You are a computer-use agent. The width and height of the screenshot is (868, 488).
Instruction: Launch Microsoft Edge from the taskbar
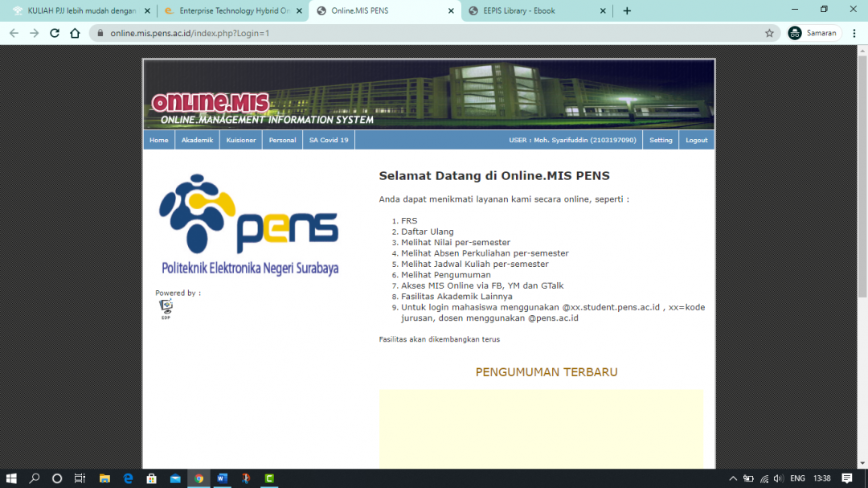(128, 478)
